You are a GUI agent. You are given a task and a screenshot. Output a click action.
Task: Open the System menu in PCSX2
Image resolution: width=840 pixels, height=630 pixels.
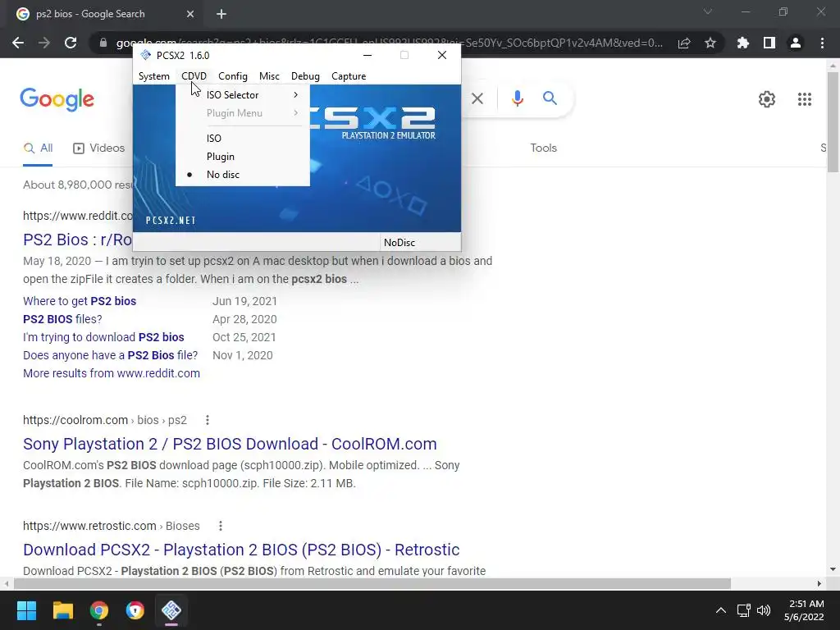[x=153, y=76]
